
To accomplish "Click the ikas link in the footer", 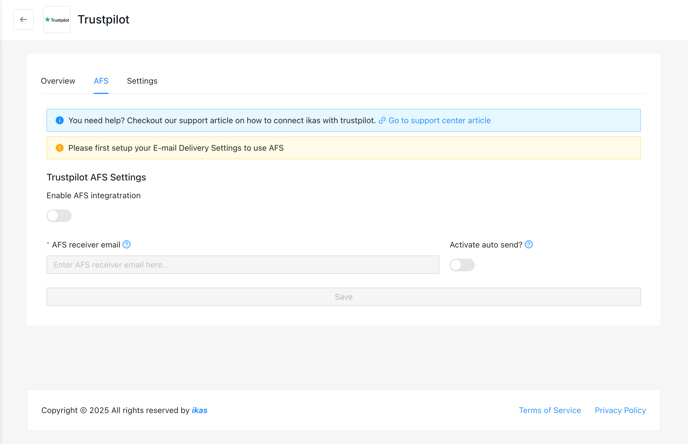I will coord(200,410).
